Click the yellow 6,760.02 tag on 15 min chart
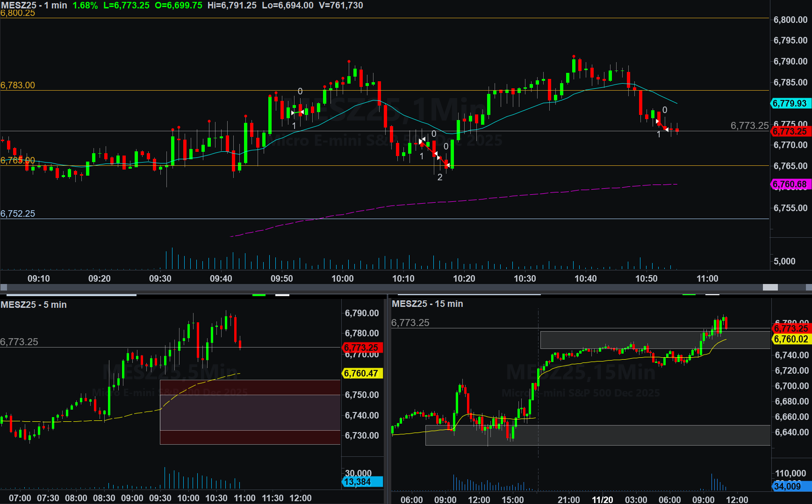Image resolution: width=812 pixels, height=504 pixels. 790,339
